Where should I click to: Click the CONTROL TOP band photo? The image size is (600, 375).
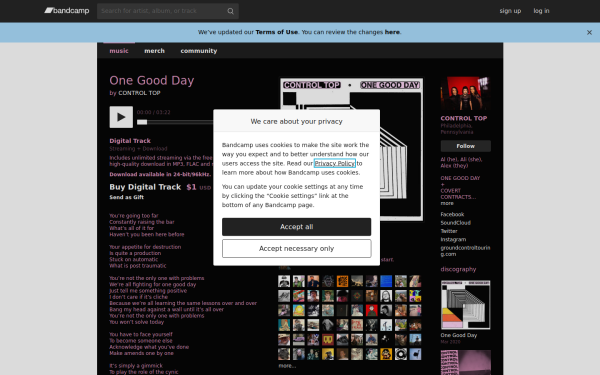pos(466,94)
